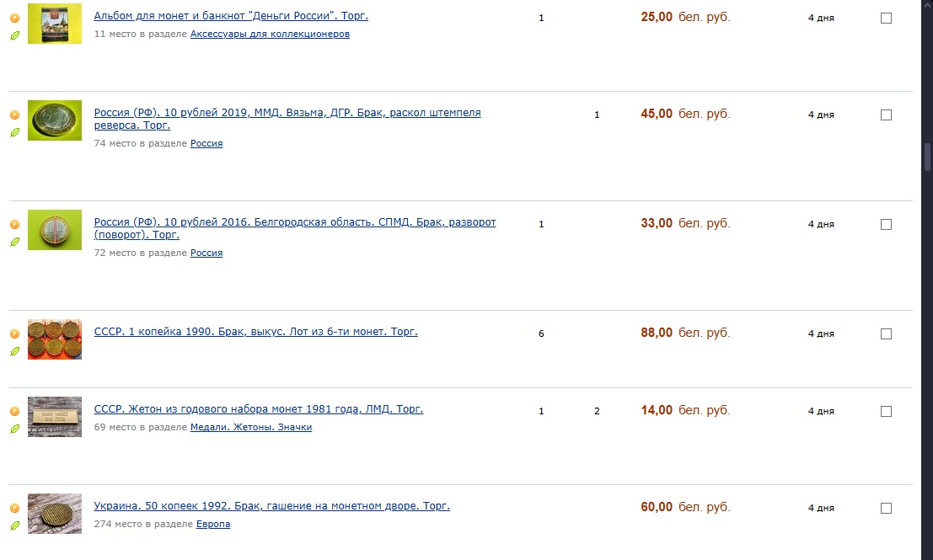
Task: Click thumbnail of the six 1 копейка coins
Action: (55, 339)
